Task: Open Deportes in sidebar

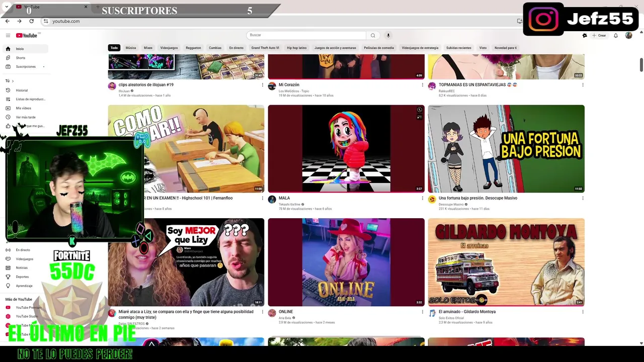Action: tap(26, 277)
